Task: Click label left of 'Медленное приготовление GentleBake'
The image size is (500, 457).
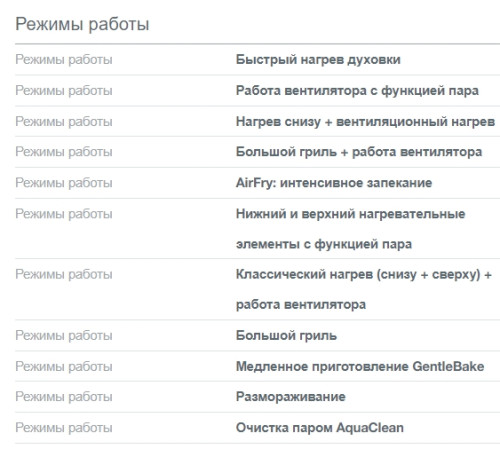Action: point(64,366)
